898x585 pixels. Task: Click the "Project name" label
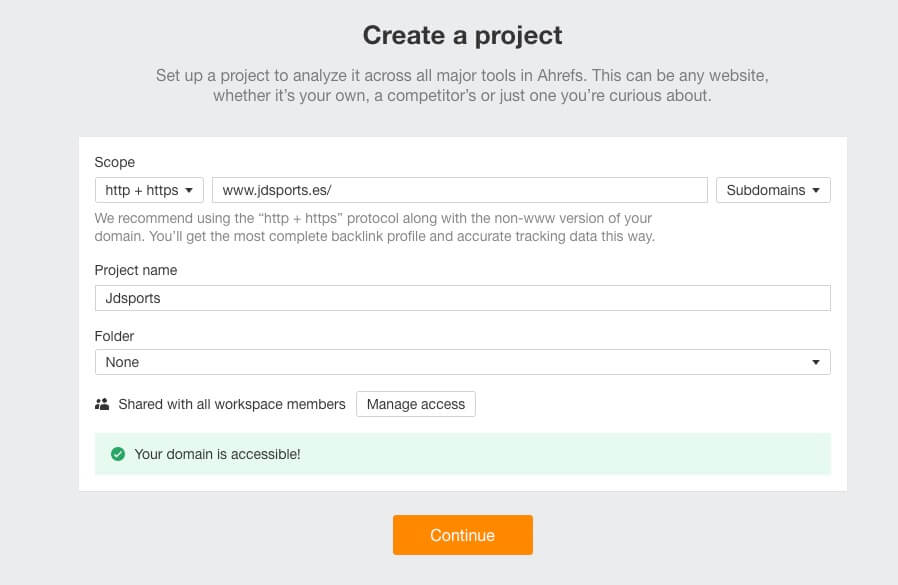pos(135,270)
